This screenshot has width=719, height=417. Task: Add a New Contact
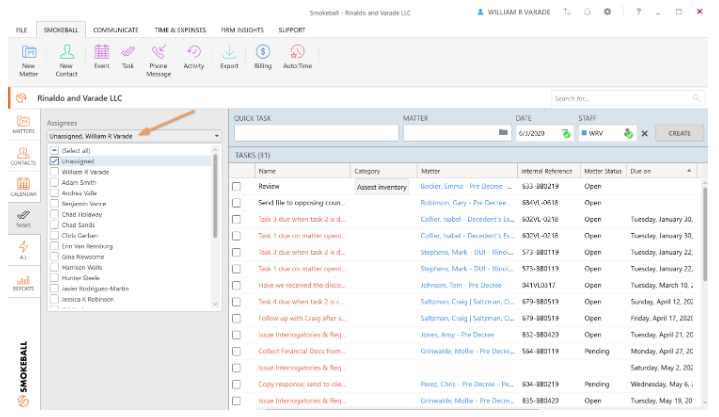click(x=66, y=61)
